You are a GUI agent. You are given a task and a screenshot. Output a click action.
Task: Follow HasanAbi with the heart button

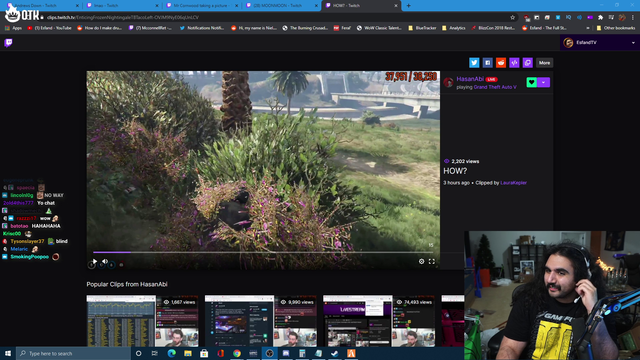click(x=531, y=82)
